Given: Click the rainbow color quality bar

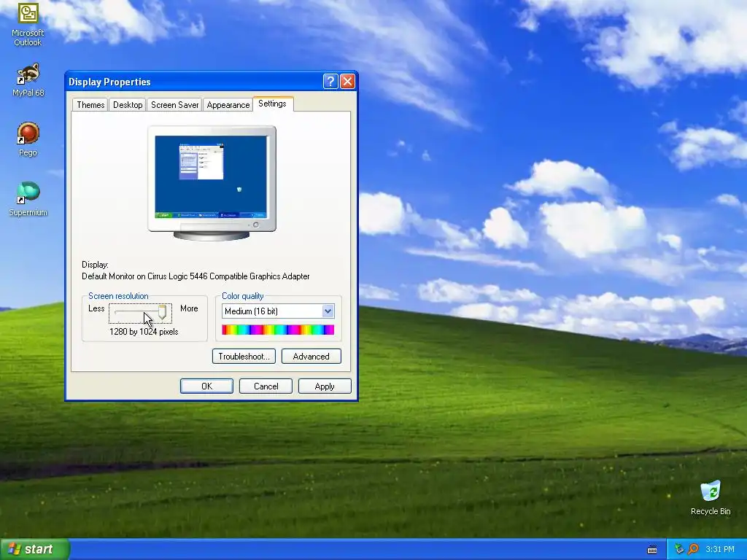Looking at the screenshot, I should [278, 330].
